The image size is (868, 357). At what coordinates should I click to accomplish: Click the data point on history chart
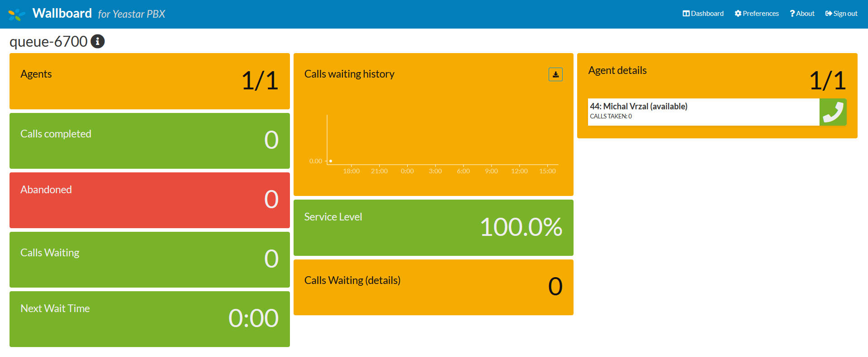click(x=331, y=161)
